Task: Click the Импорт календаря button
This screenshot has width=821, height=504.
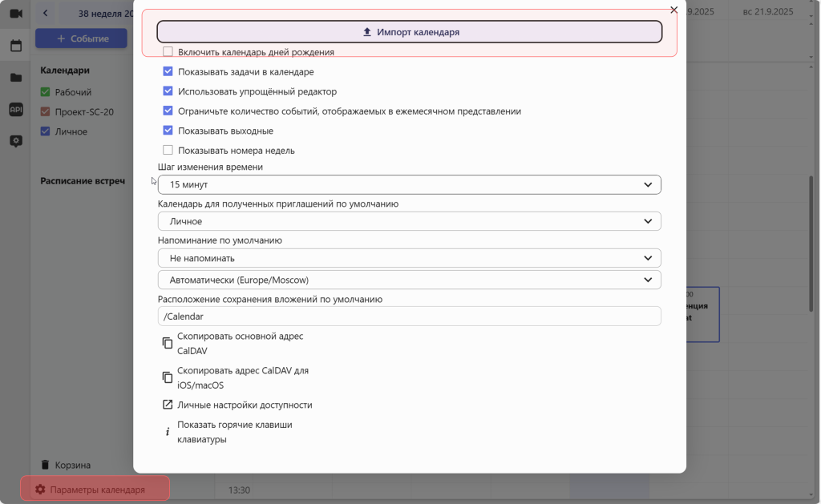Action: tap(409, 32)
